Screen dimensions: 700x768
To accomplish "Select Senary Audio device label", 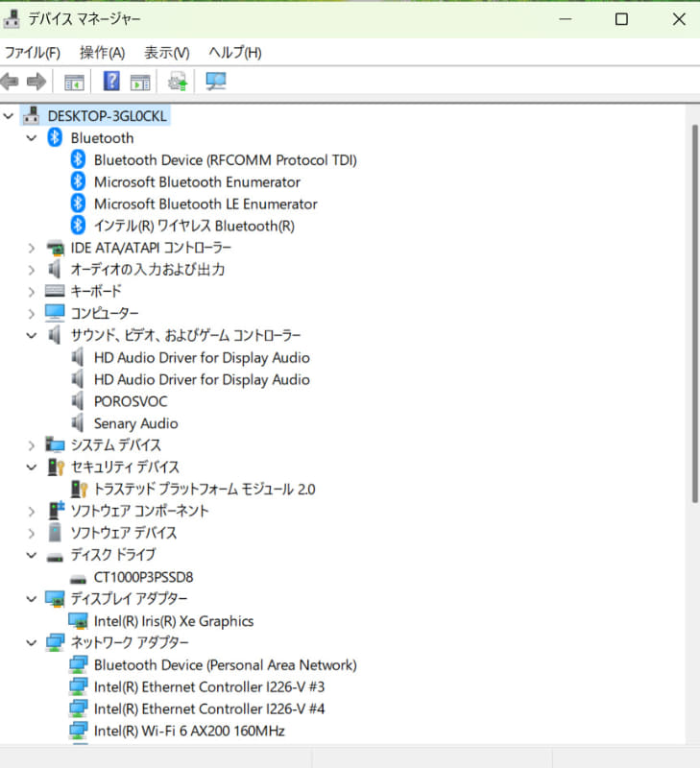I will [136, 423].
